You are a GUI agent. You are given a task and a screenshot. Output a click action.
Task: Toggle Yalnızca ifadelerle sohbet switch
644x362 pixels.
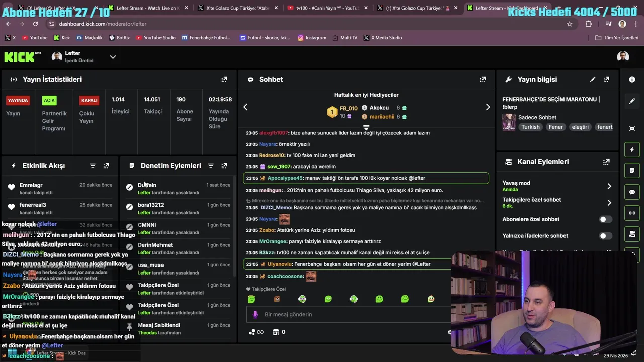coord(606,236)
